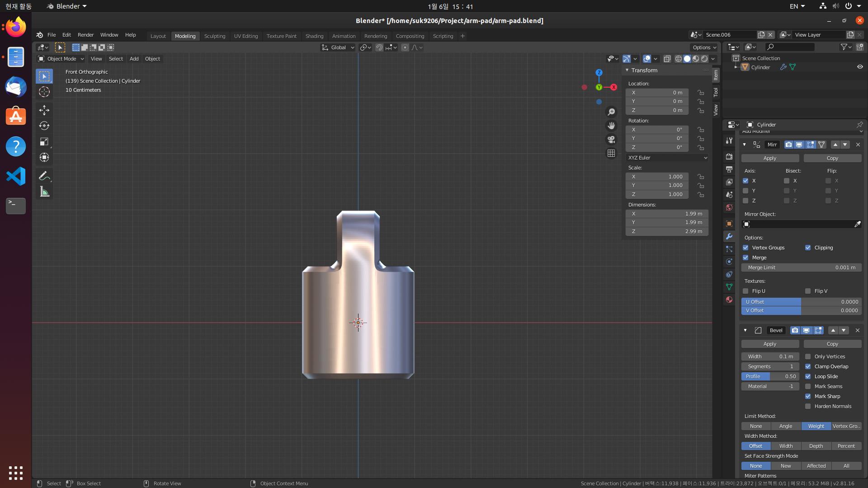Switch to the Shading workspace tab
The height and width of the screenshot is (488, 868).
(314, 36)
